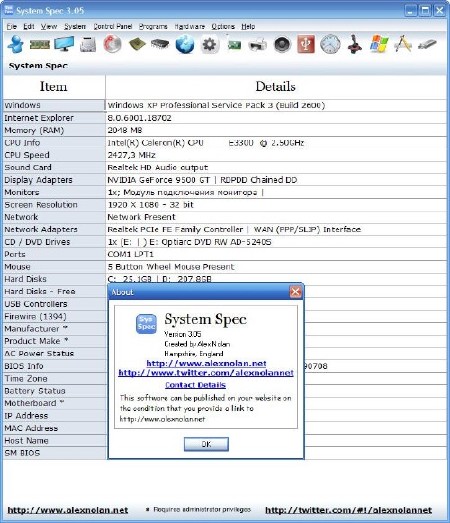Click the drafting compass tools icon
The width and height of the screenshot is (450, 523).
[x=403, y=44]
